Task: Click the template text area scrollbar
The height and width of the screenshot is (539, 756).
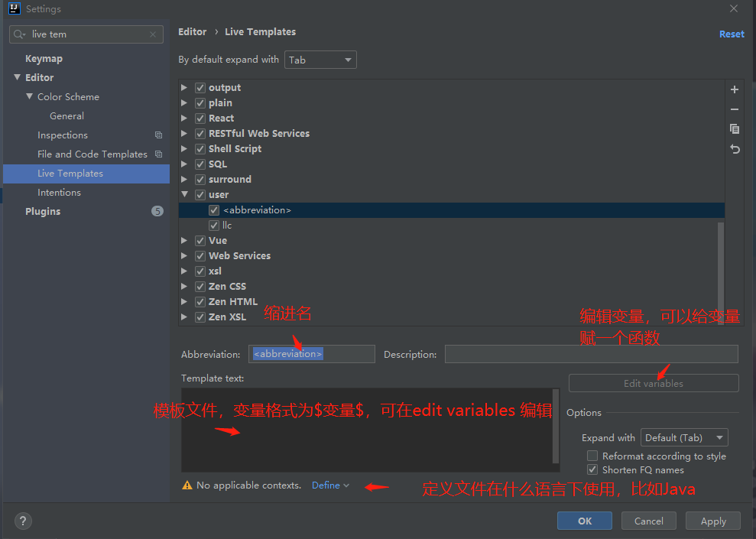Action: [556, 426]
